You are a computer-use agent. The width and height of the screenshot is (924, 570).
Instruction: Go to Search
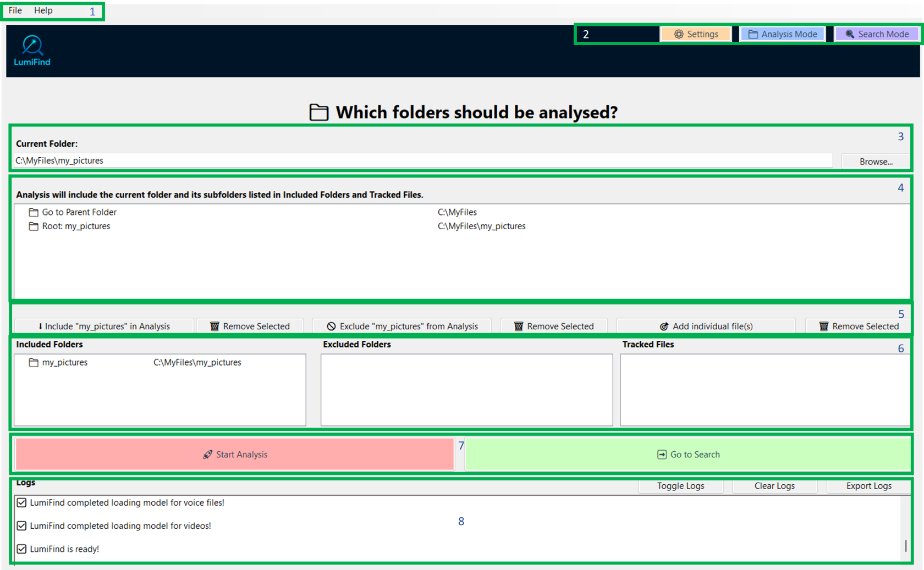click(x=688, y=454)
